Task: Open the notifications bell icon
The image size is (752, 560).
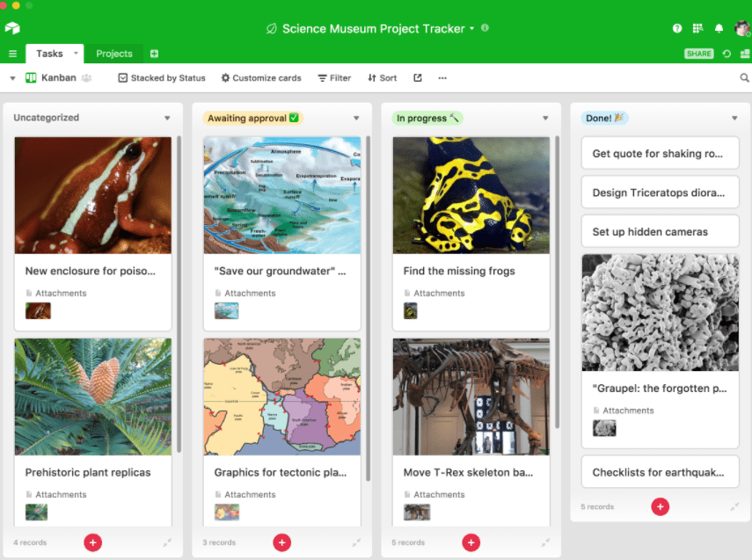Action: 719,28
